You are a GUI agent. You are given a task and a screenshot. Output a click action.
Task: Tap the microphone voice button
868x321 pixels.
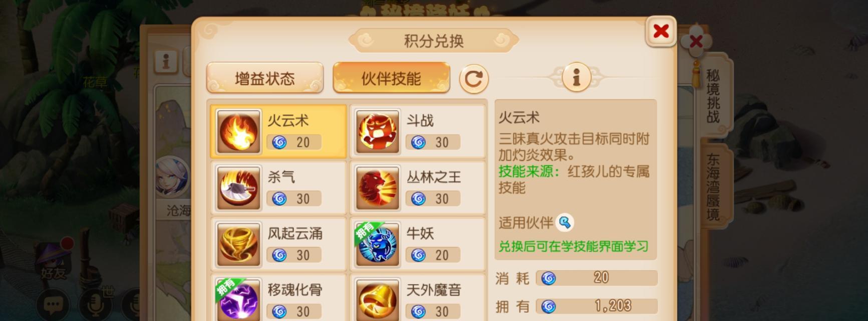pos(96,304)
